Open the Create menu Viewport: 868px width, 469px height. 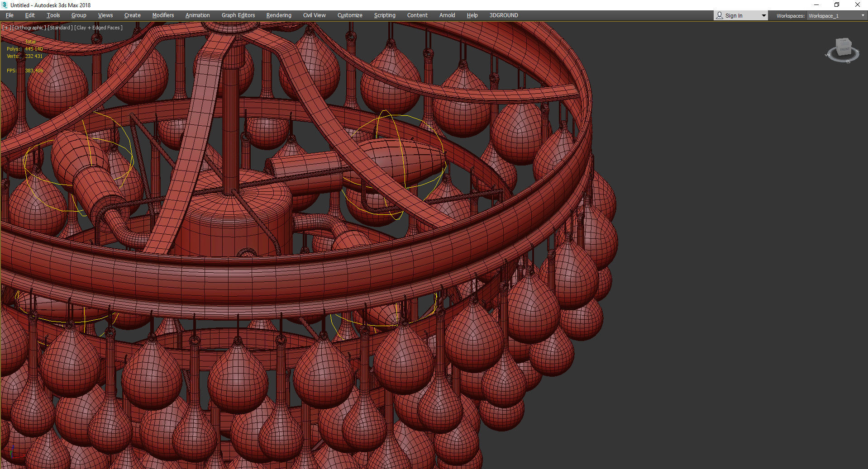pyautogui.click(x=133, y=15)
